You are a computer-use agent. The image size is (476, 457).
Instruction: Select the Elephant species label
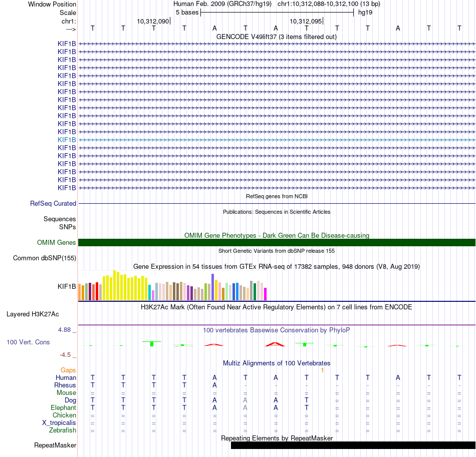tap(64, 408)
